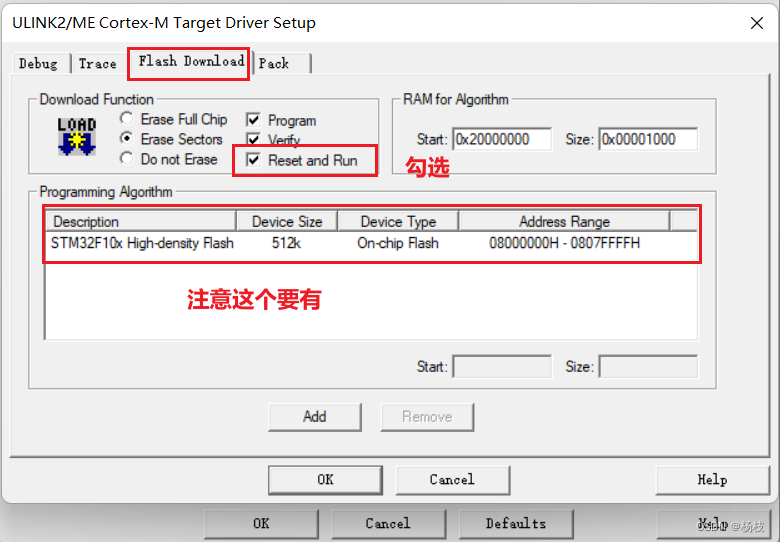
Task: Uncheck the Reset and Run checkbox
Action: click(x=253, y=160)
